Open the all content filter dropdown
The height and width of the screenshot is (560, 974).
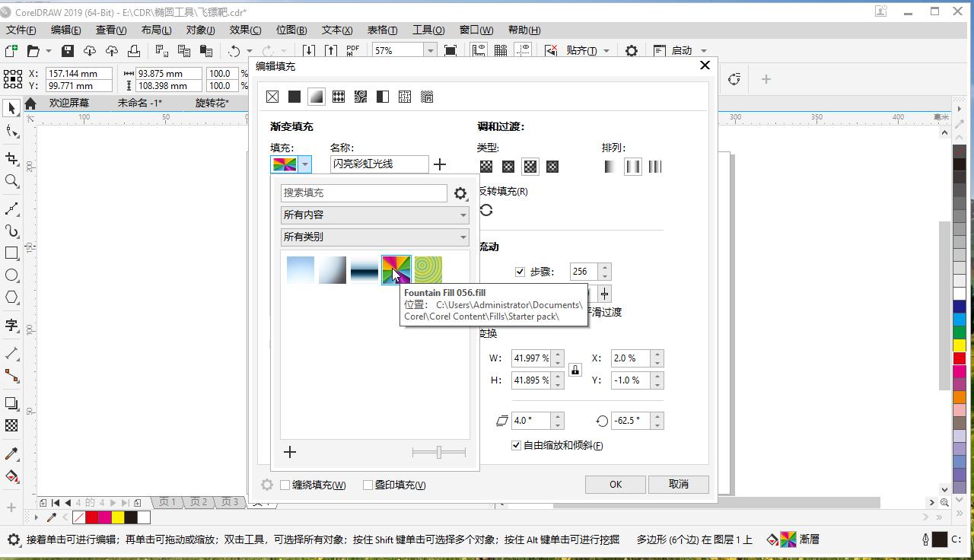[463, 215]
